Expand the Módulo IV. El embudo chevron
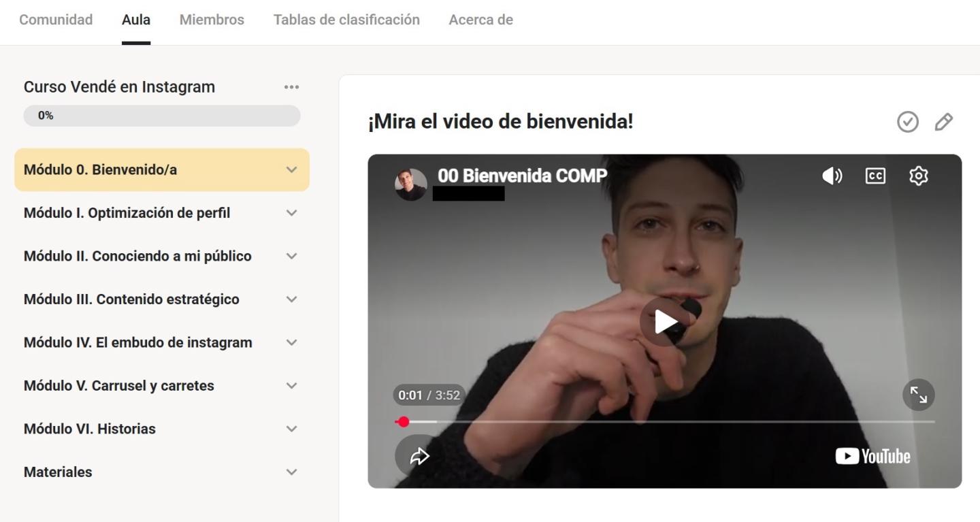 (x=292, y=342)
